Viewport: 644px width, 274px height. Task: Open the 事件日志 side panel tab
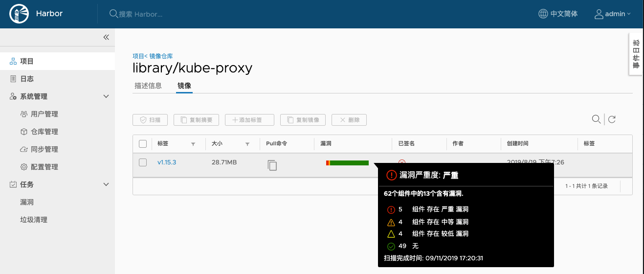coord(636,54)
